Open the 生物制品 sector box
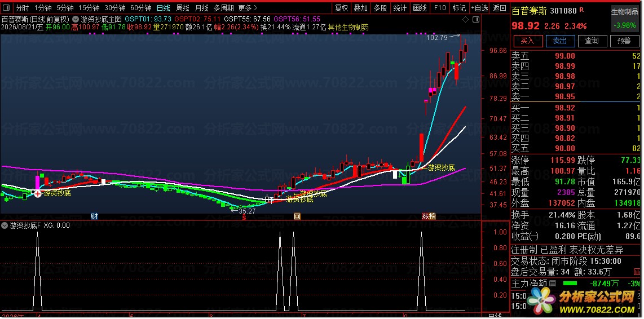This screenshot has height=319, width=644. tap(624, 19)
